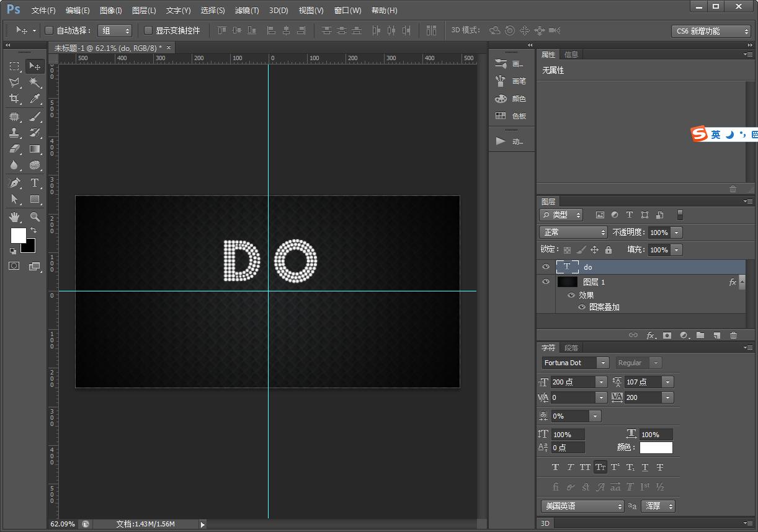Viewport: 758px width, 532px height.
Task: Click the white text color swatch
Action: 656,447
